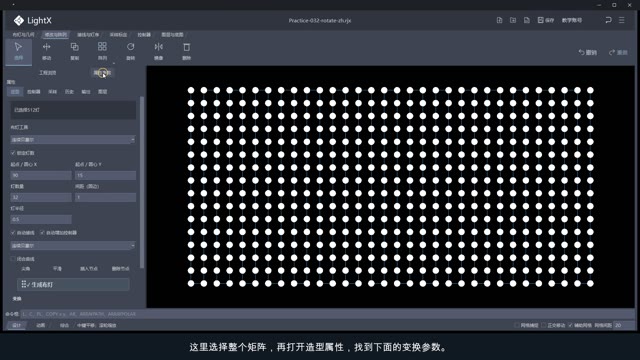Edit the 起点/圆心 Y field
Screen dimensions: 640x360
point(105,175)
